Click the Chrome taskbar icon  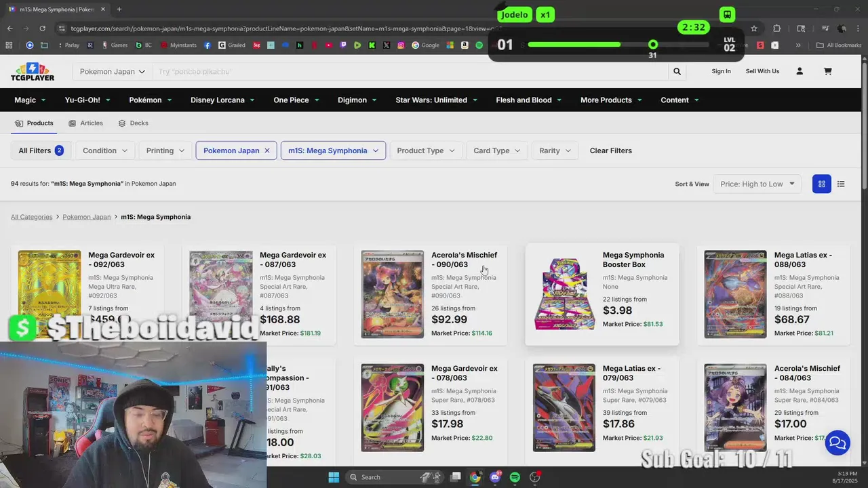coord(475,477)
